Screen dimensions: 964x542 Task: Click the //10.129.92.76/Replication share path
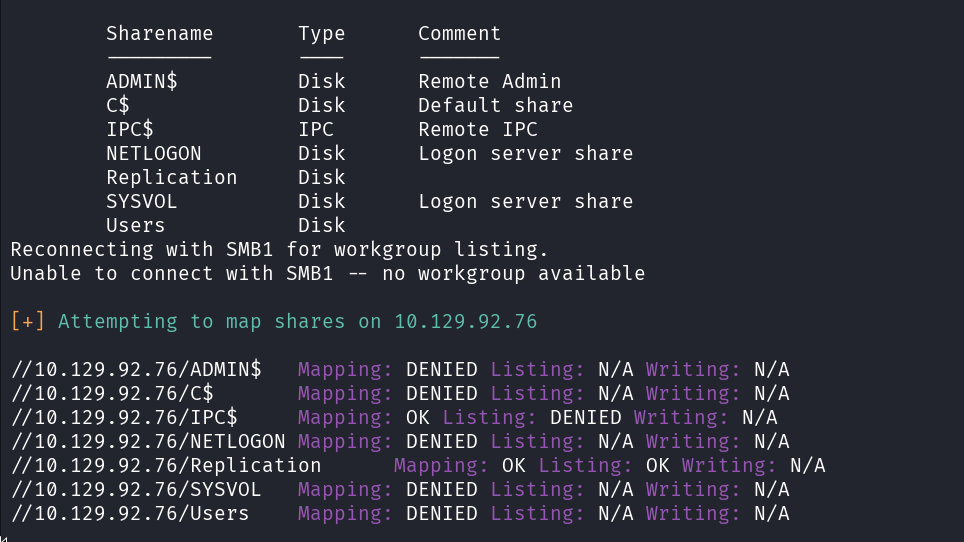(165, 465)
